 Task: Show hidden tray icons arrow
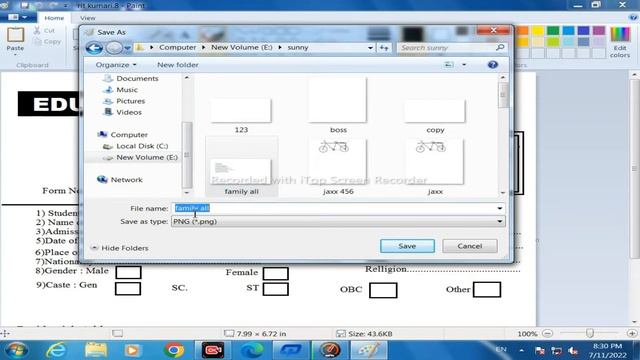tap(522, 350)
